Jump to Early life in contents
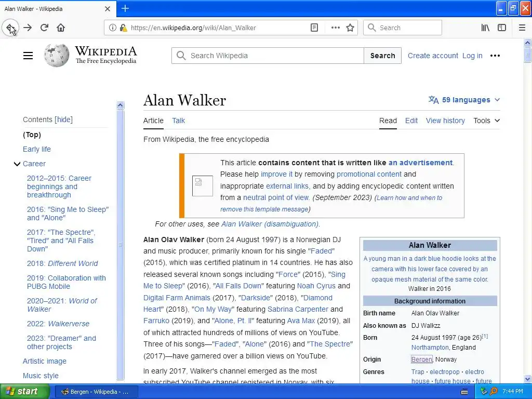Viewport: 532px width, 399px height. [37, 149]
